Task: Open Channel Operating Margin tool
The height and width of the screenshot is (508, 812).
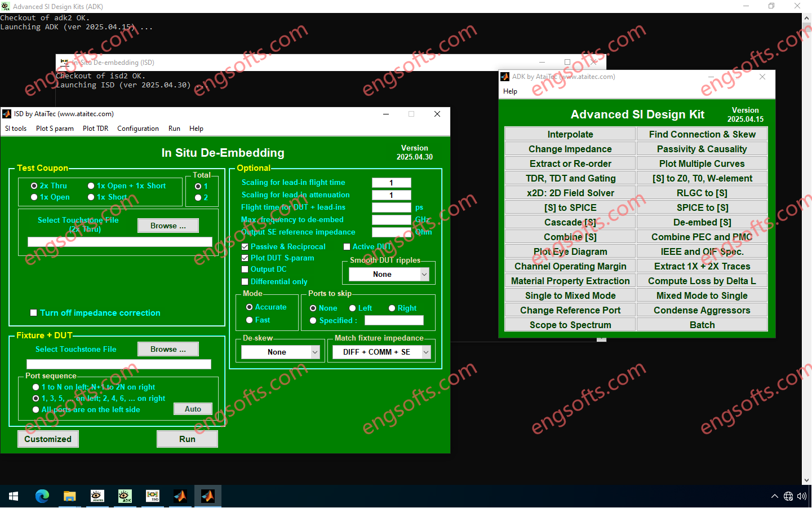Action: point(570,267)
